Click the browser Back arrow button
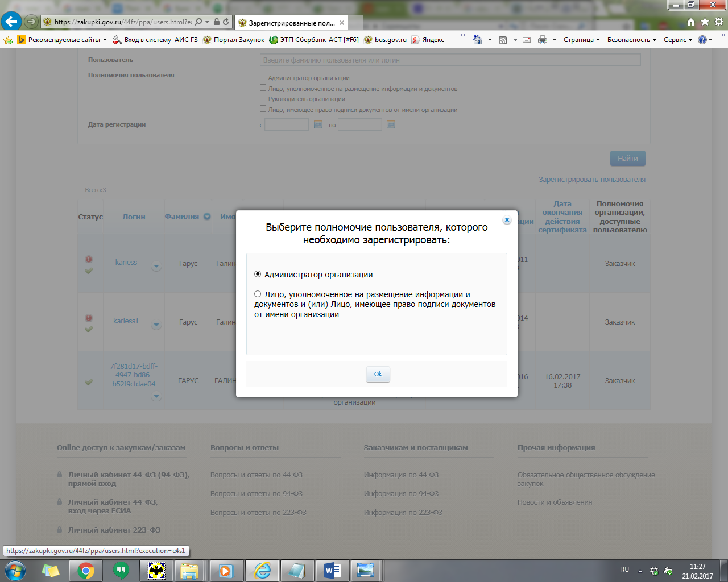728x582 pixels. tap(11, 22)
